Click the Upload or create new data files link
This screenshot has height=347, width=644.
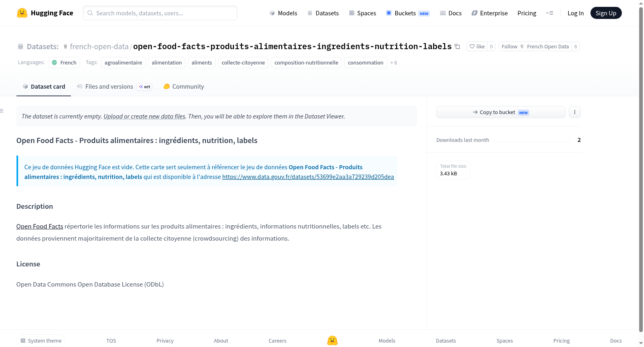144,116
